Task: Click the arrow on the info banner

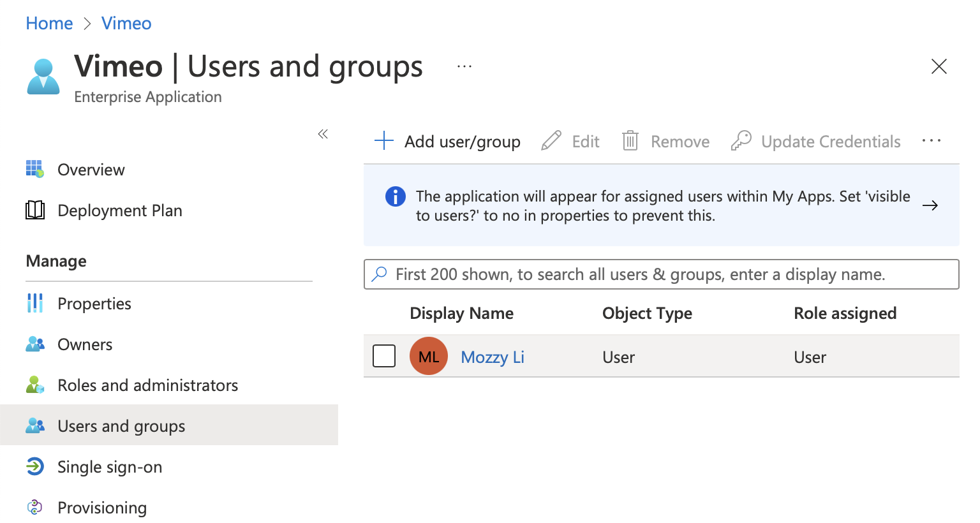Action: point(930,205)
